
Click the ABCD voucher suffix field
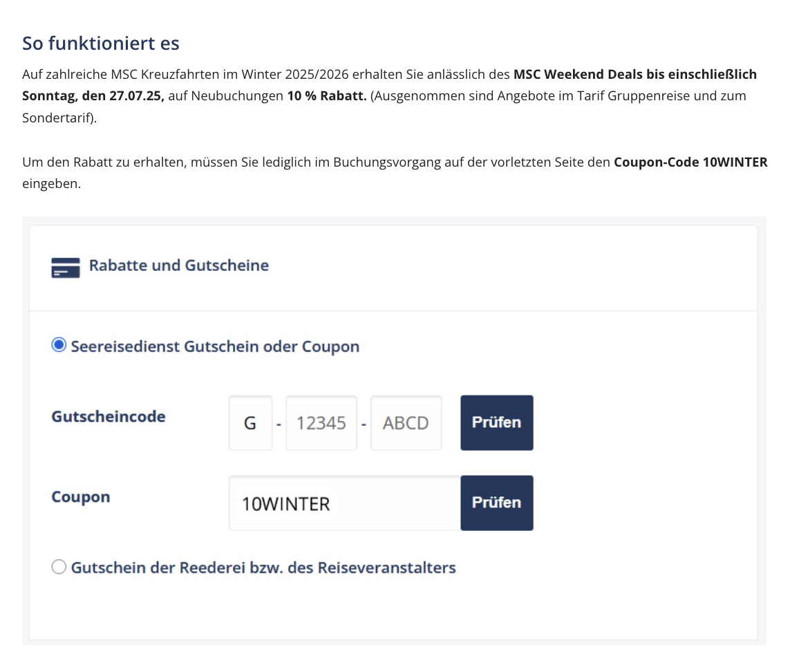(x=406, y=422)
